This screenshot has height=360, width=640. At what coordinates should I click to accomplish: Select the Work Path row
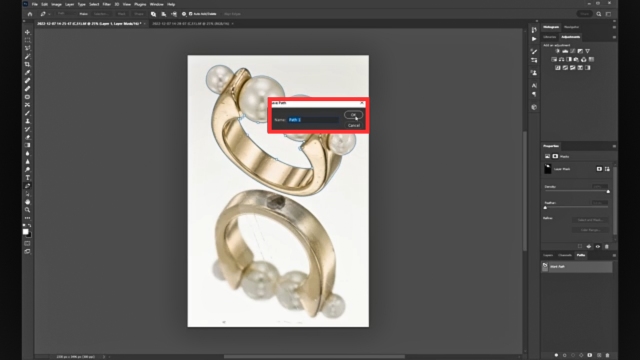[577, 267]
